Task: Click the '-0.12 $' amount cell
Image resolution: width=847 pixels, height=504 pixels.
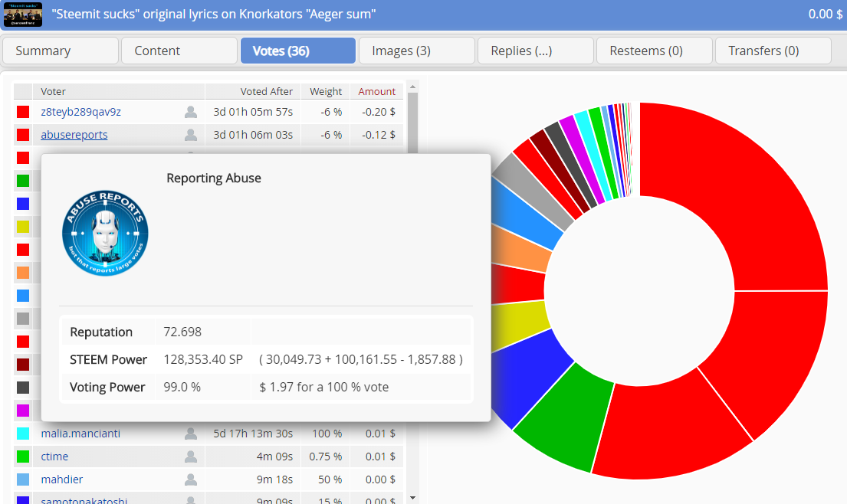Action: click(x=378, y=135)
